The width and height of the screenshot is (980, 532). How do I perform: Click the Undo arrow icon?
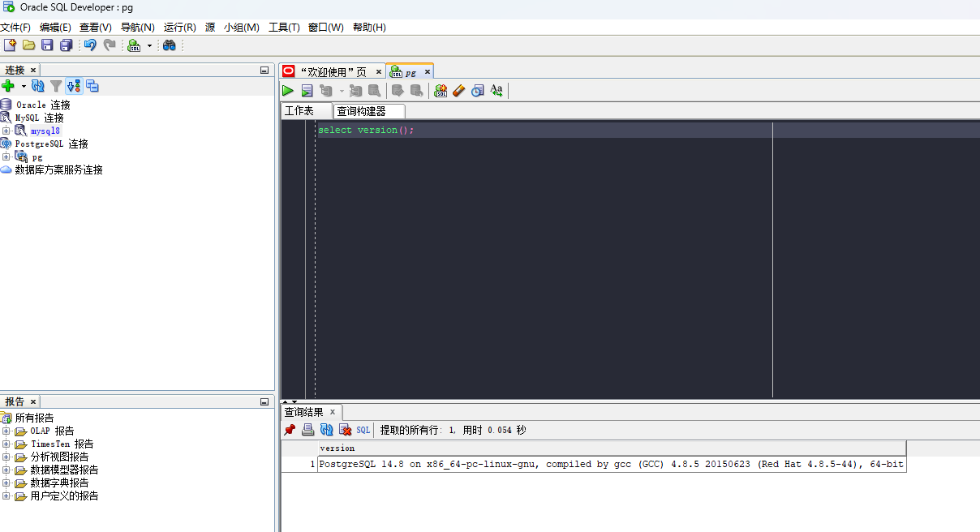tap(90, 45)
